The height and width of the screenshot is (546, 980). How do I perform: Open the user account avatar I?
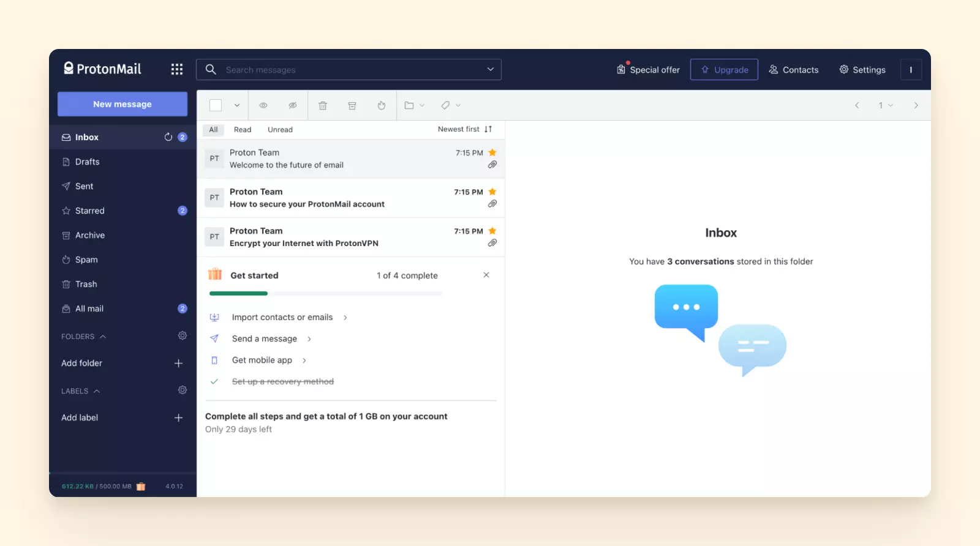click(911, 69)
